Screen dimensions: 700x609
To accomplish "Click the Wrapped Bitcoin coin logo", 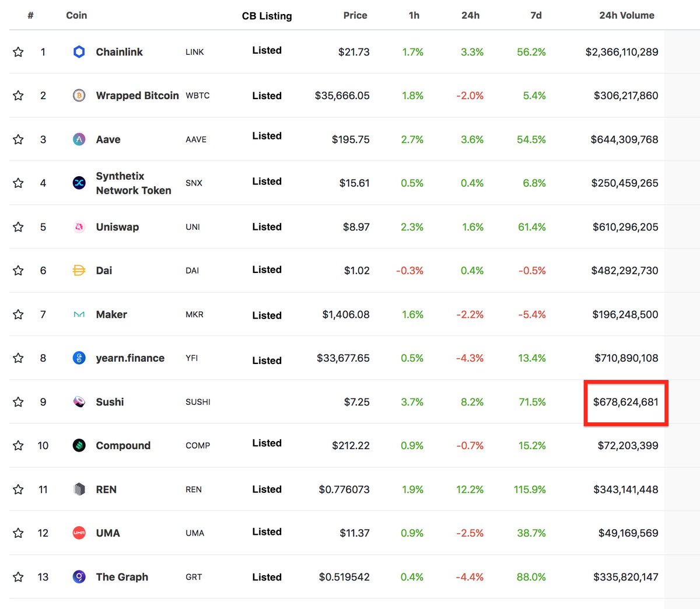I will tap(79, 96).
